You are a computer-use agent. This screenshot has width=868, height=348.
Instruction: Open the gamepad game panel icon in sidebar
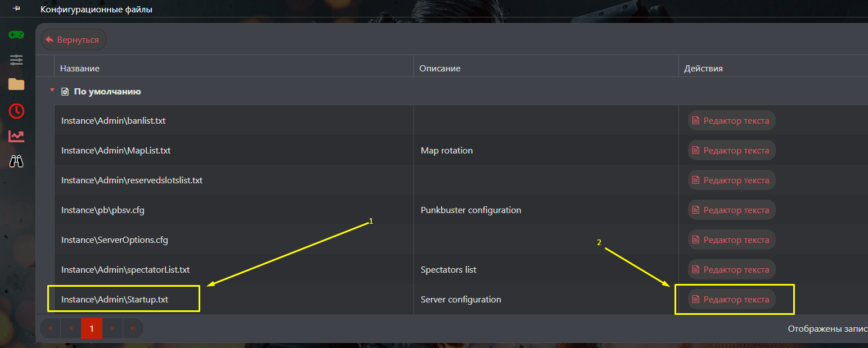16,34
